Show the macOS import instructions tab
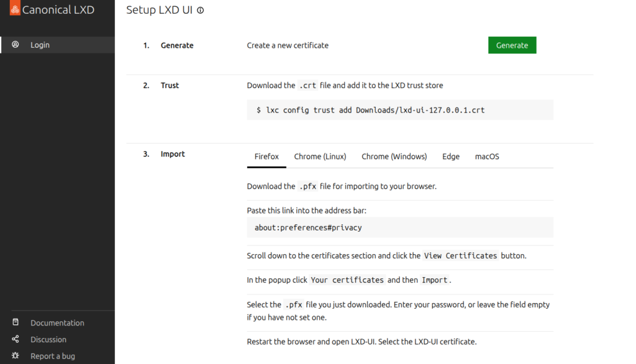 pyautogui.click(x=487, y=157)
